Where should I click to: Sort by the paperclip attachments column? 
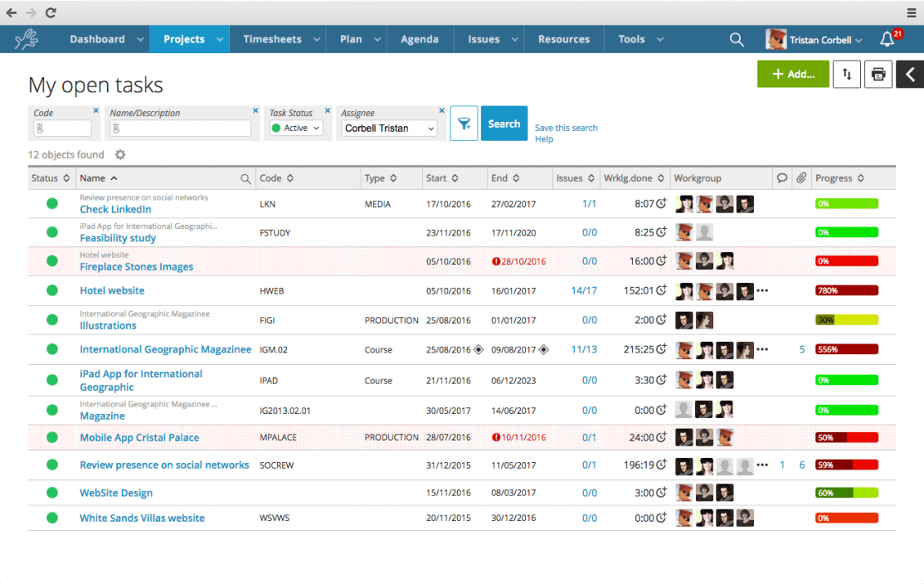801,177
